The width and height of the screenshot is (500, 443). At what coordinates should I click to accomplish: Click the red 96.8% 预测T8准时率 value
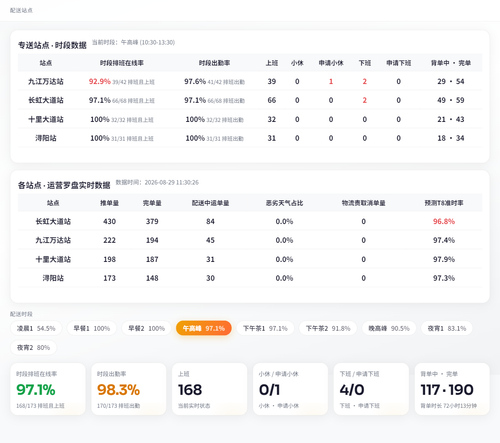point(444,221)
